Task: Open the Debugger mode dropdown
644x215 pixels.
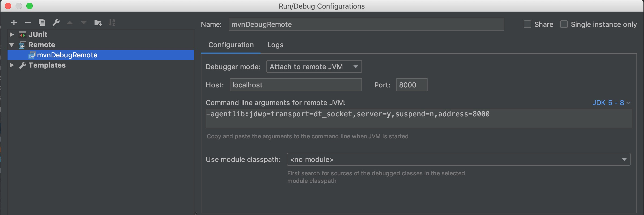Action: pyautogui.click(x=314, y=67)
